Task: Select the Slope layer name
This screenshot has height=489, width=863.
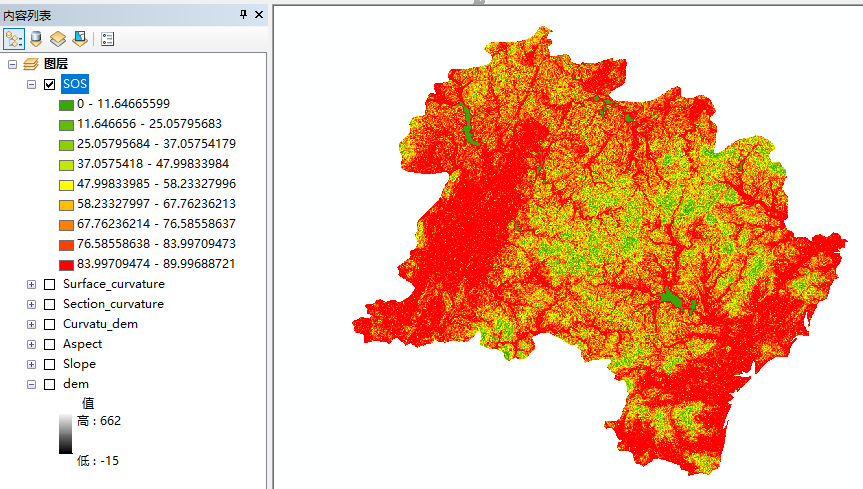Action: coord(79,364)
